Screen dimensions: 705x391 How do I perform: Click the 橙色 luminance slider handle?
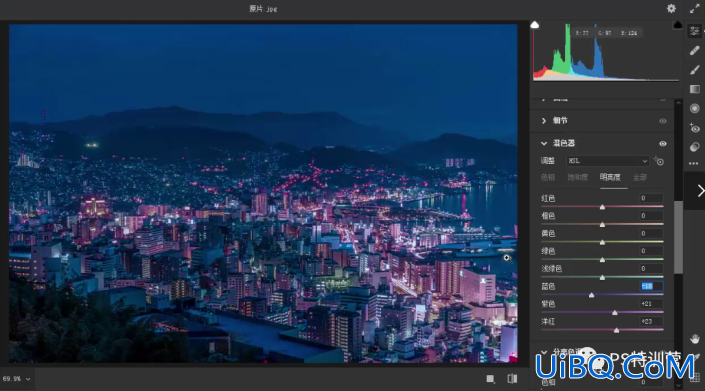pyautogui.click(x=602, y=225)
